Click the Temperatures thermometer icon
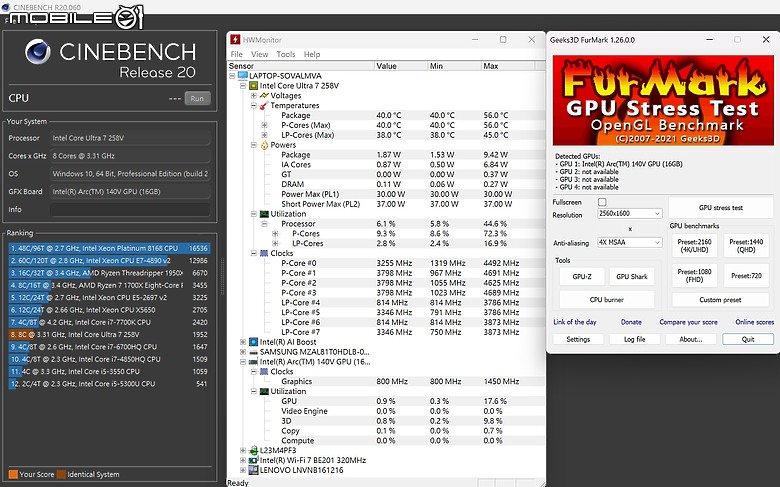Viewport: 780px width, 487px height. (264, 105)
